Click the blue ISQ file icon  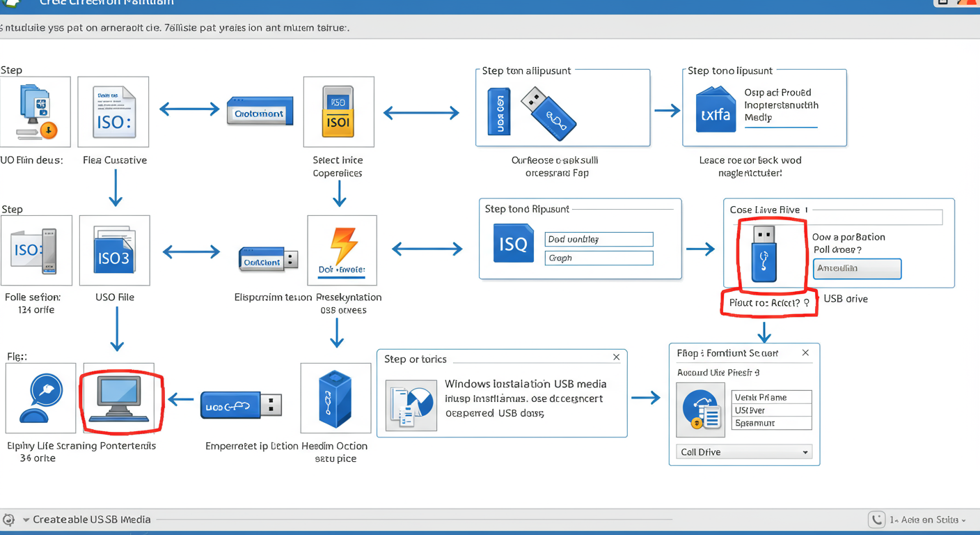point(513,243)
